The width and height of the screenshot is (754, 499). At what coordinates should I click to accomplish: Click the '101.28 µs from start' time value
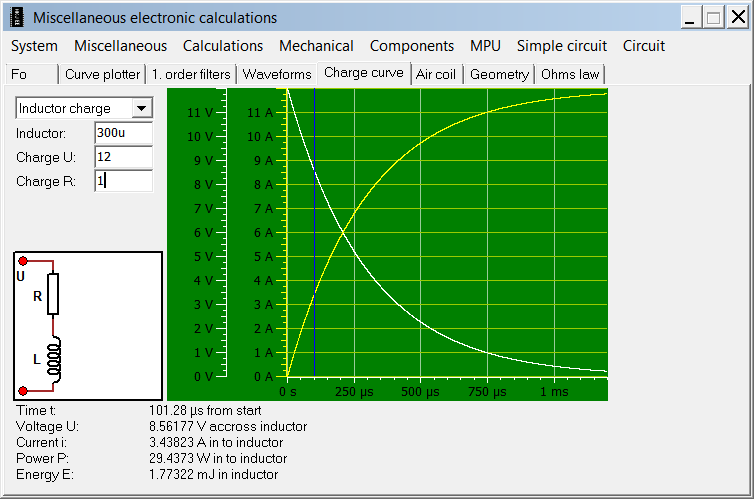pyautogui.click(x=205, y=411)
